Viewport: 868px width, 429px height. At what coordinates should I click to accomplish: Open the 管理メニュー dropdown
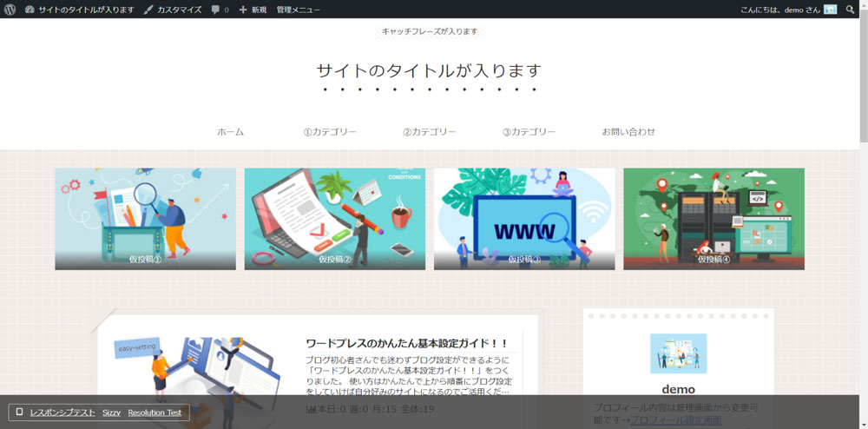click(x=298, y=10)
